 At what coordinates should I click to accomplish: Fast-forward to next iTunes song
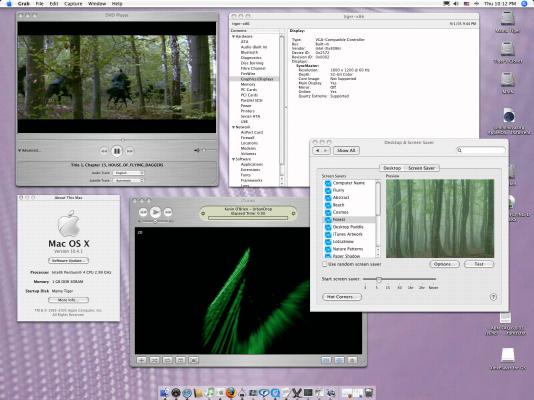(168, 212)
